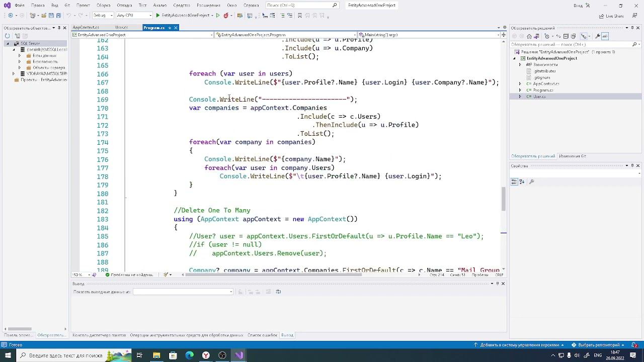
Task: Select User.cs in Solution Explorer
Action: click(539, 97)
